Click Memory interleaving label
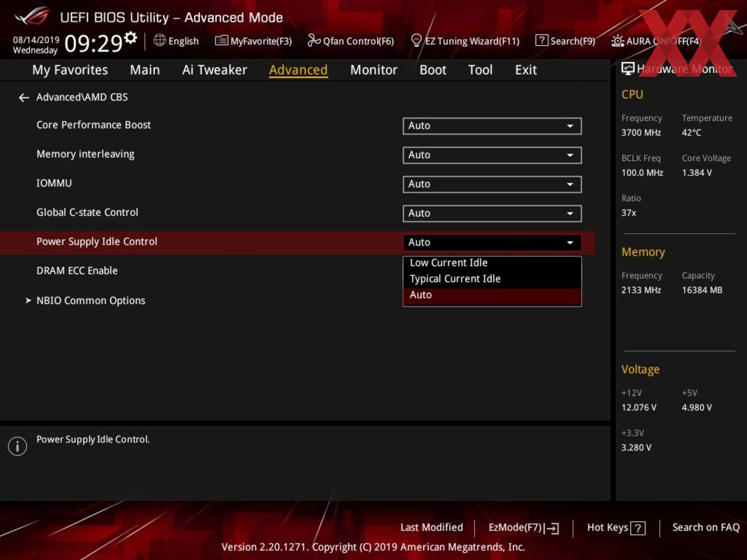This screenshot has height=560, width=747. click(x=85, y=154)
